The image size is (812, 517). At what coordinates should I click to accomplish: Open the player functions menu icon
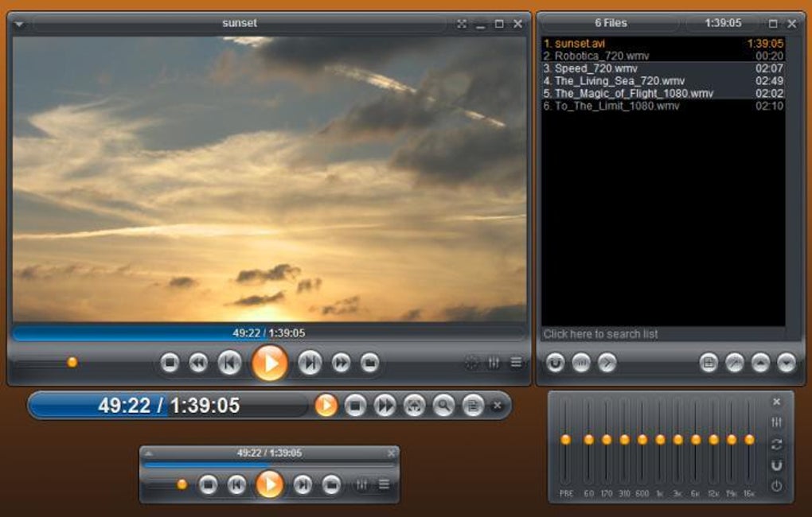point(517,362)
